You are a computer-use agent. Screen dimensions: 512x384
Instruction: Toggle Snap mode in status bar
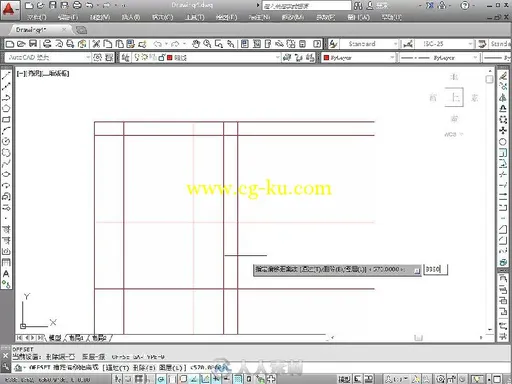pos(128,379)
